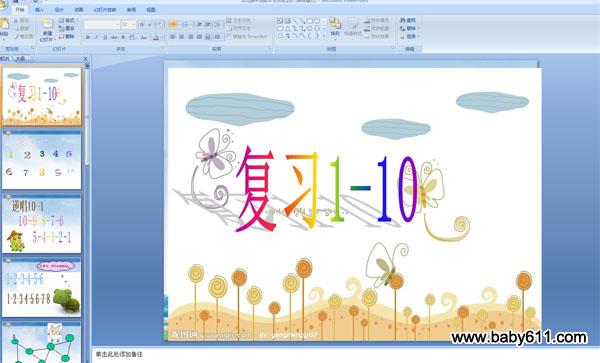Click the Align Text (对齐文本) icon
Screen dimensions: 600x363
(x=229, y=28)
